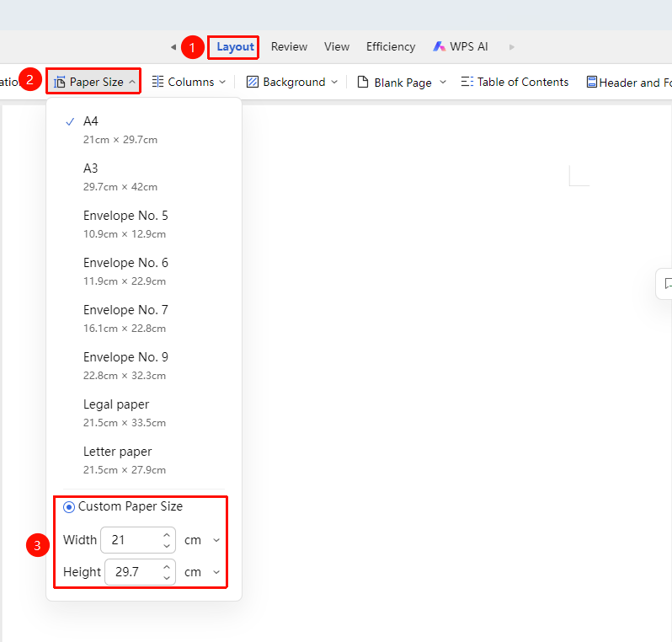The height and width of the screenshot is (642, 672).
Task: Click the Header and Footer icon
Action: coord(592,82)
